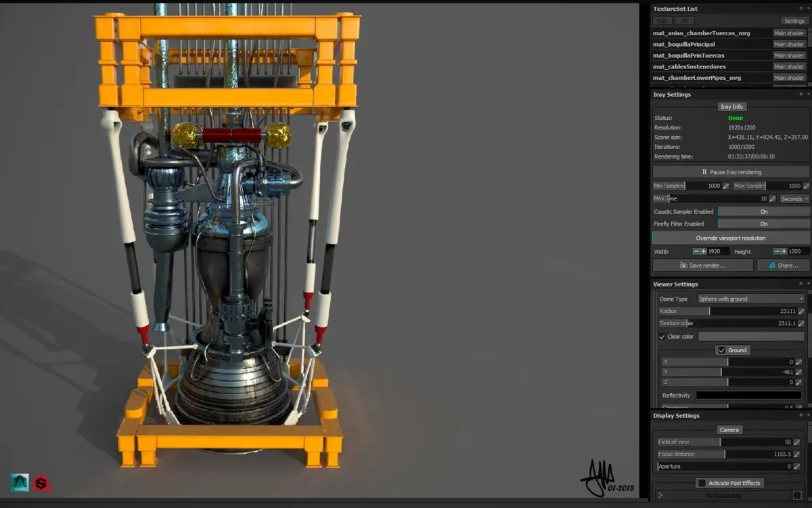Screen dimensions: 812x508
Task: Open the Dome Type dropdown
Action: (x=751, y=299)
